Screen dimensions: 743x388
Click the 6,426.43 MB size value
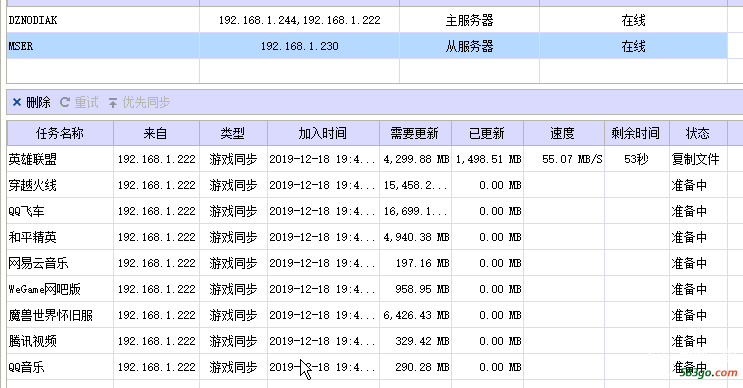point(416,315)
